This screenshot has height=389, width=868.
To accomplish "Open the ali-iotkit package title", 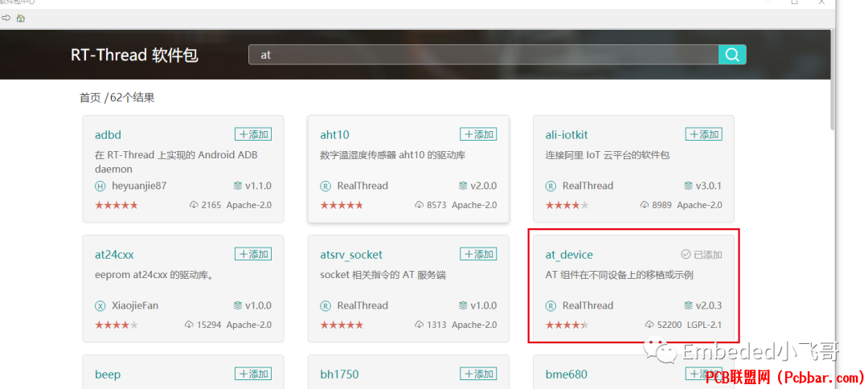I will (x=567, y=135).
